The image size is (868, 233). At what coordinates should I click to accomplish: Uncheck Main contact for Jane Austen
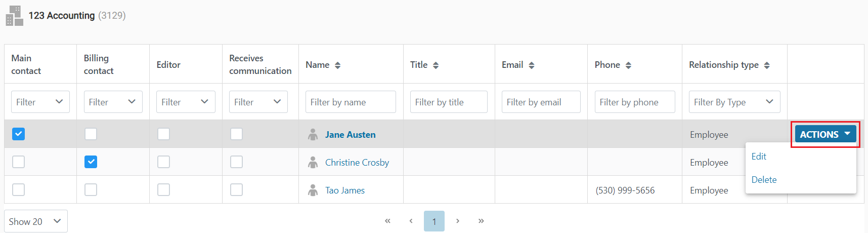tap(18, 134)
